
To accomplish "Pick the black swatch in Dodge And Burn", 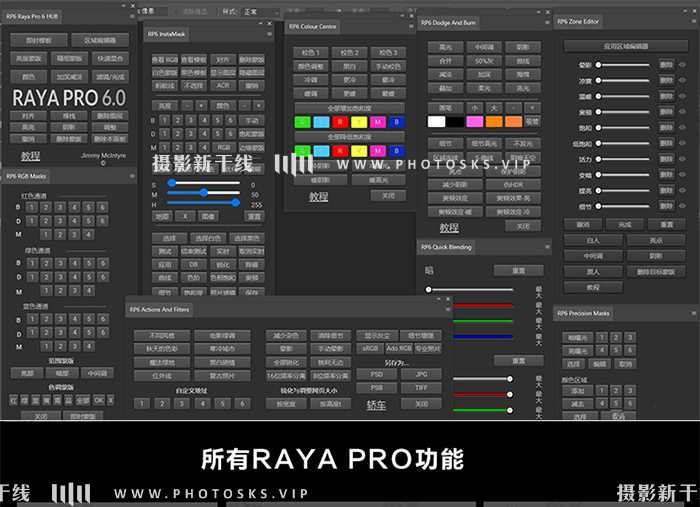I will (455, 121).
